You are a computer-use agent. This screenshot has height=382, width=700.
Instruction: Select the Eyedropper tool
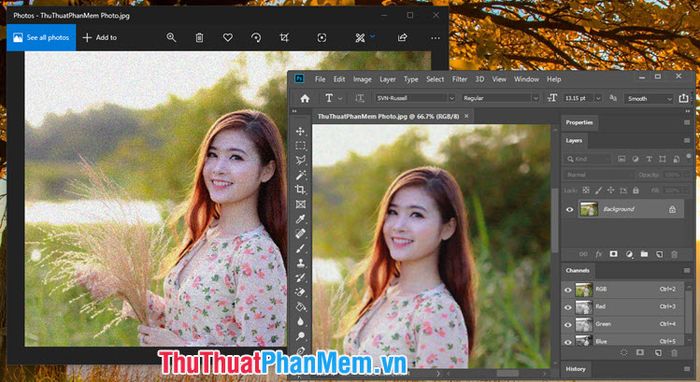click(300, 219)
